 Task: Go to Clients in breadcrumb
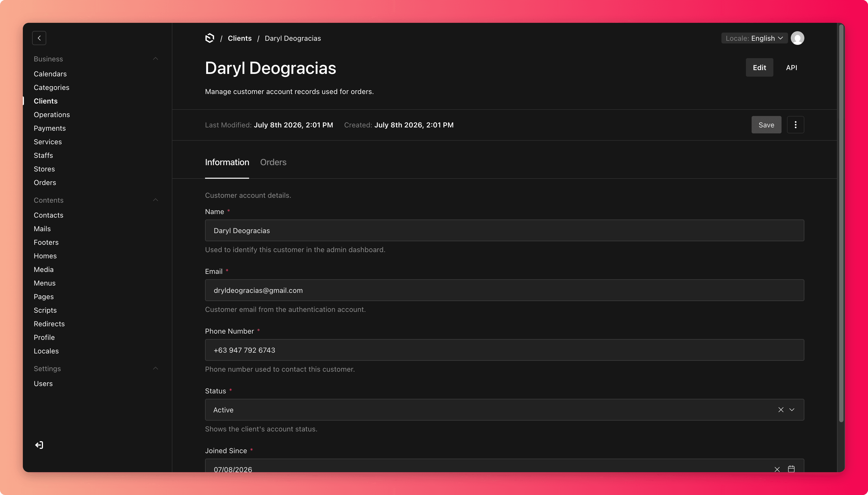(240, 38)
